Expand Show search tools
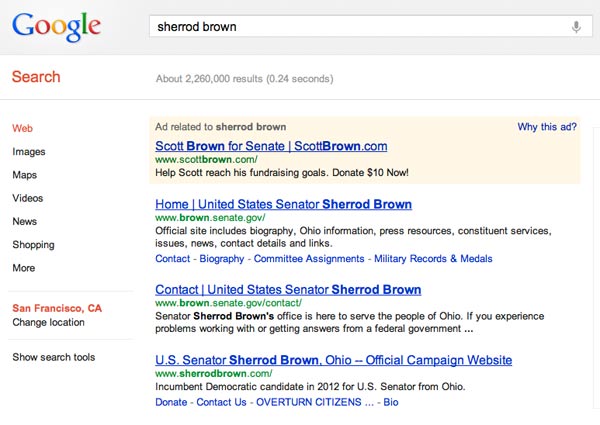 pyautogui.click(x=54, y=357)
